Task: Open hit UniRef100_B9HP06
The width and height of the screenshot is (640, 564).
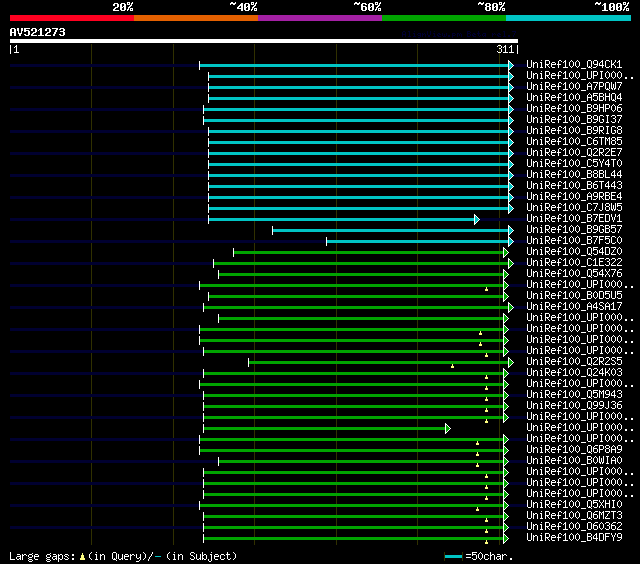Action: tap(574, 109)
